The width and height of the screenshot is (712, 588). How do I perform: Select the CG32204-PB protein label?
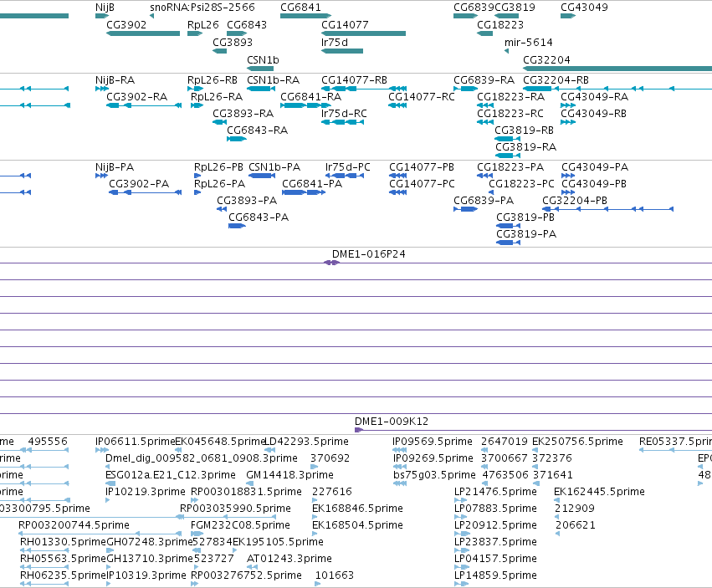[575, 201]
